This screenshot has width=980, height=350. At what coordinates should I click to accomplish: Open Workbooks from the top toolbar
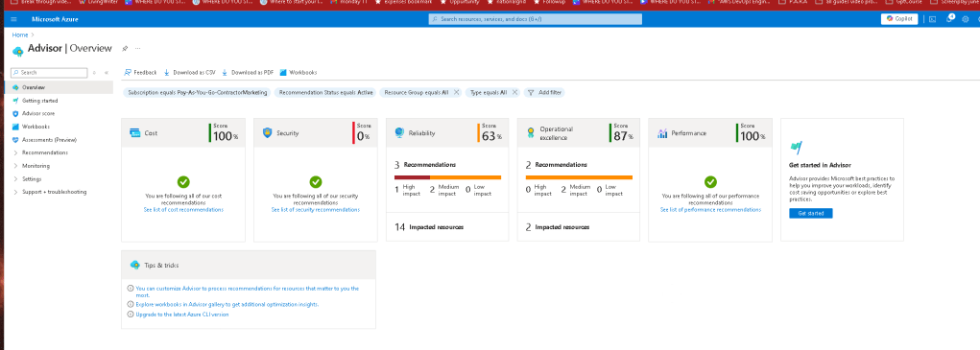click(x=299, y=72)
